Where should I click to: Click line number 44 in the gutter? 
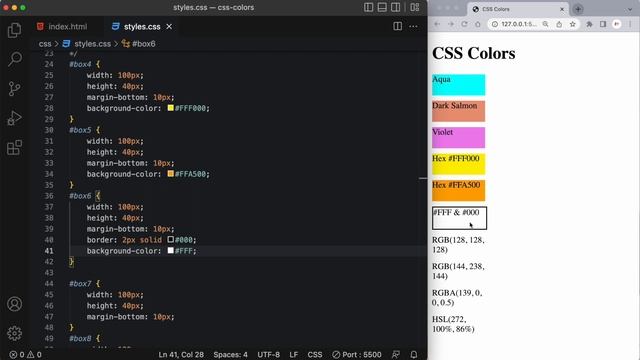point(49,284)
